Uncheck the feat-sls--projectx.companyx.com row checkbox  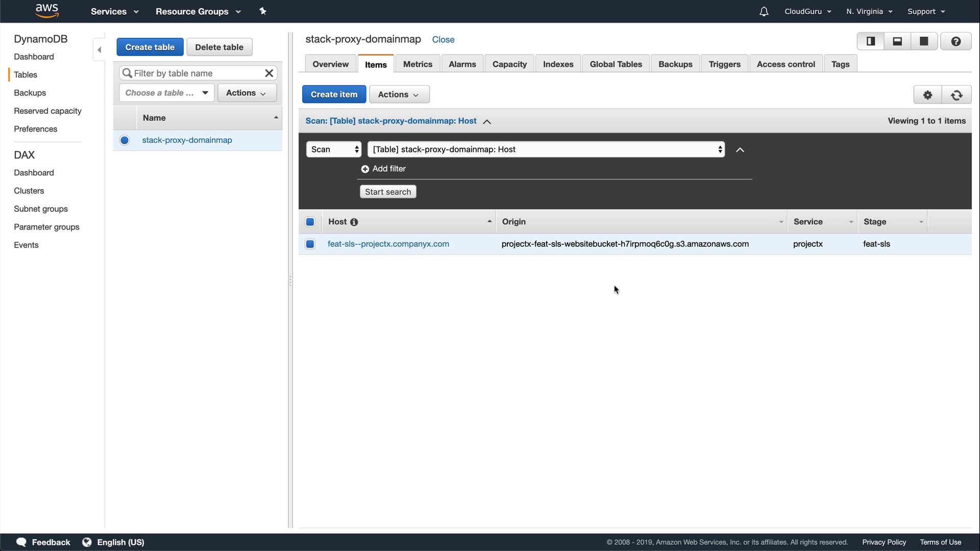[x=310, y=244]
